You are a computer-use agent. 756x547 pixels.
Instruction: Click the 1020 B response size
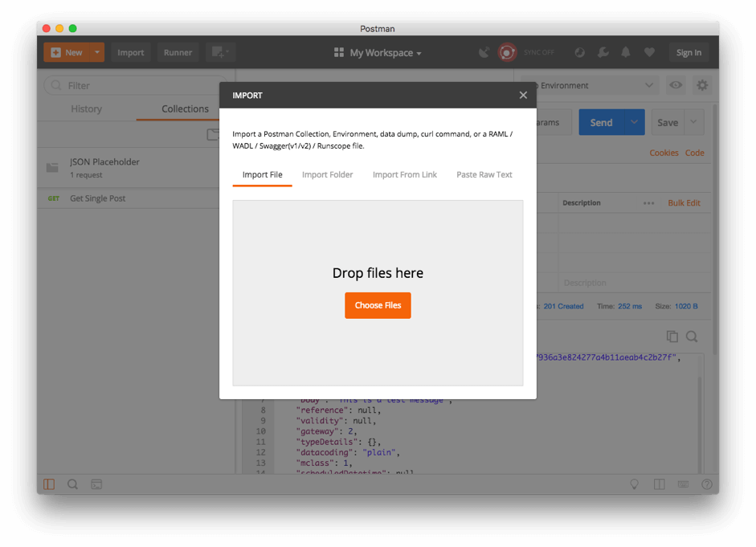[x=686, y=306]
